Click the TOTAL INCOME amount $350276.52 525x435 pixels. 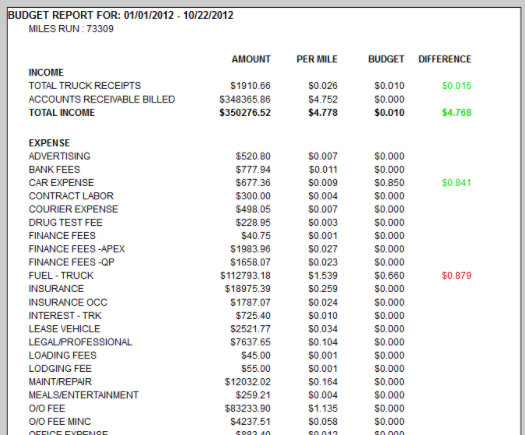click(245, 113)
